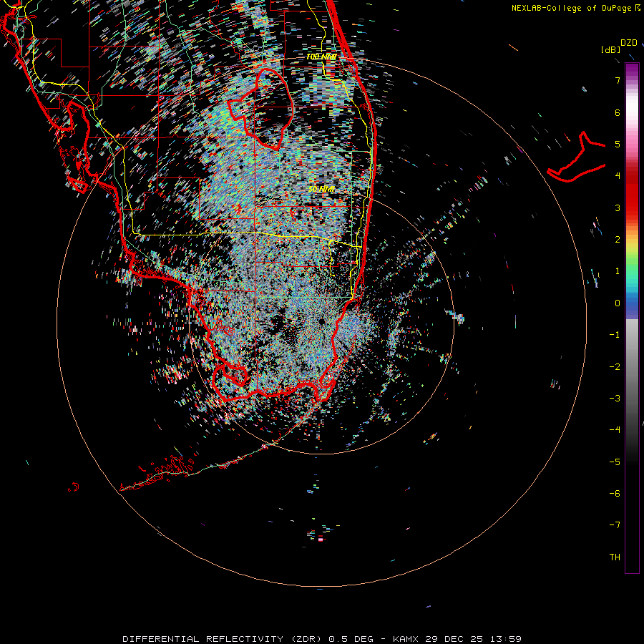Click the color scale label -6
Viewport: 644px width, 644px height.
[615, 493]
